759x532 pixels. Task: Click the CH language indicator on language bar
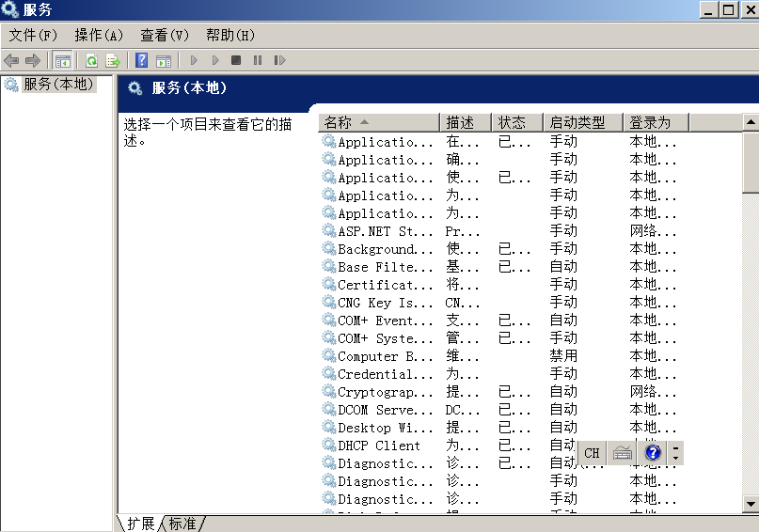click(x=592, y=453)
